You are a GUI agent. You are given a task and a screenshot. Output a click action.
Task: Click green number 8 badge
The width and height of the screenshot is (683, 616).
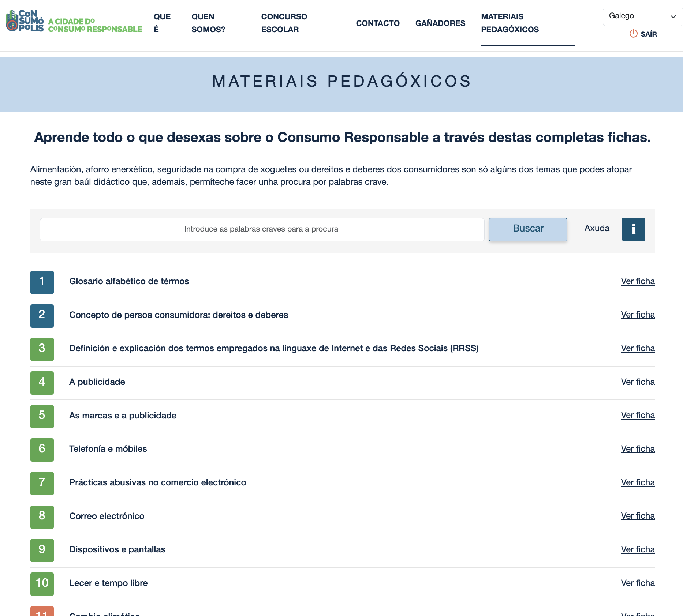click(x=42, y=517)
